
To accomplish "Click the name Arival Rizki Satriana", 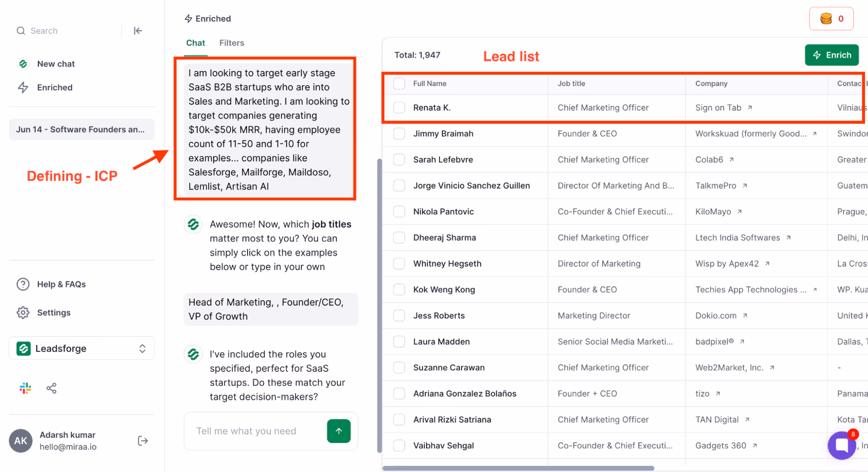I will pyautogui.click(x=452, y=420).
